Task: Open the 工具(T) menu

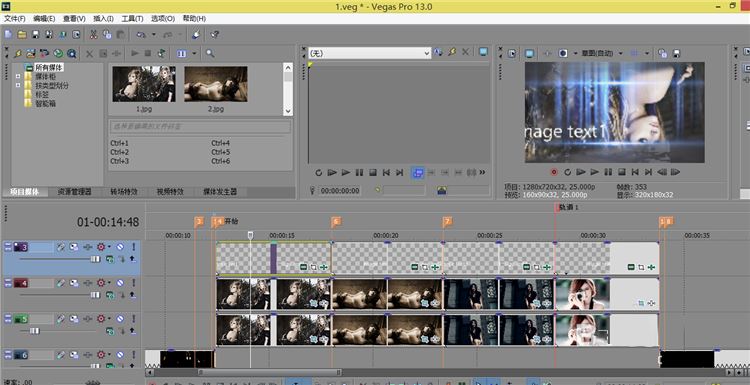Action: pos(132,19)
